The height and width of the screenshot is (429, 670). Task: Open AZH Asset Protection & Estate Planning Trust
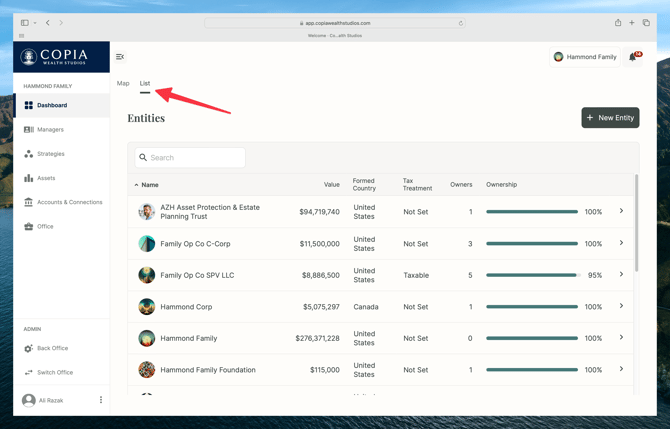point(210,212)
